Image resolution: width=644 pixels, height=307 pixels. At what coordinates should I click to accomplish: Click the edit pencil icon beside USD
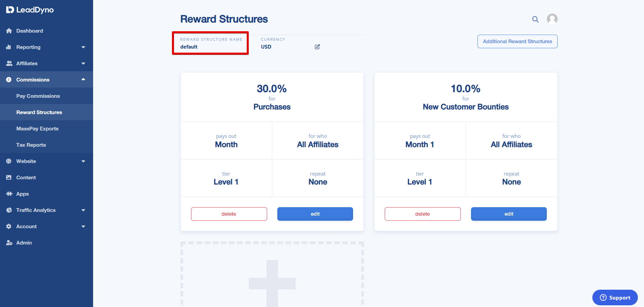pos(317,47)
